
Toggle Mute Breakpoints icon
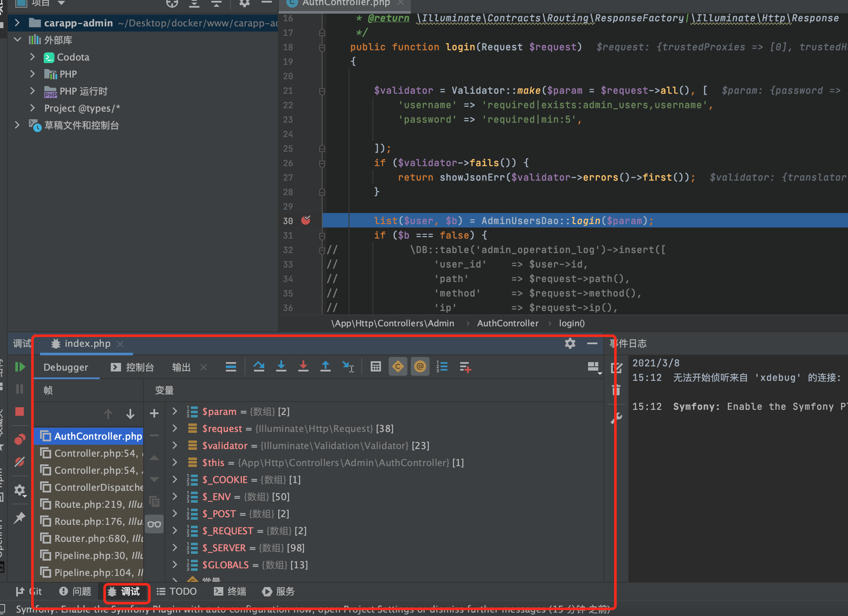pyautogui.click(x=20, y=462)
